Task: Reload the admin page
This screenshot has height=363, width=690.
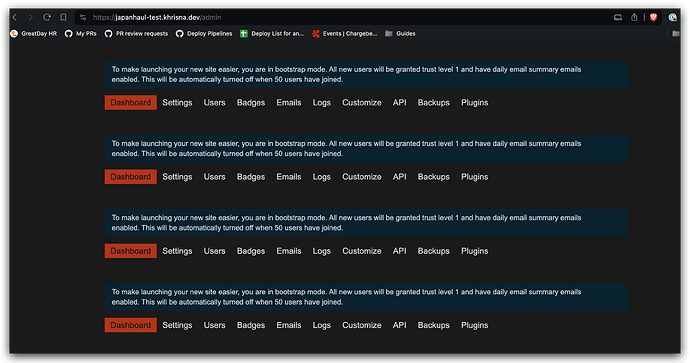Action: coord(47,17)
